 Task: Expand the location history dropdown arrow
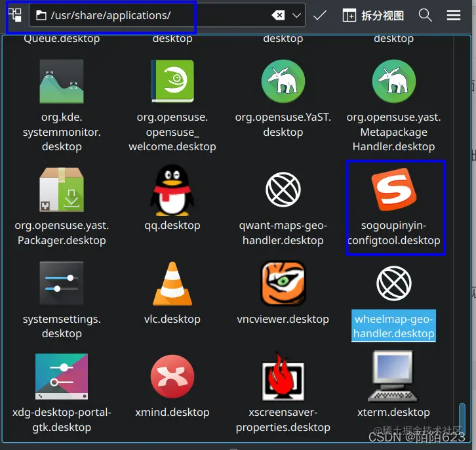296,15
